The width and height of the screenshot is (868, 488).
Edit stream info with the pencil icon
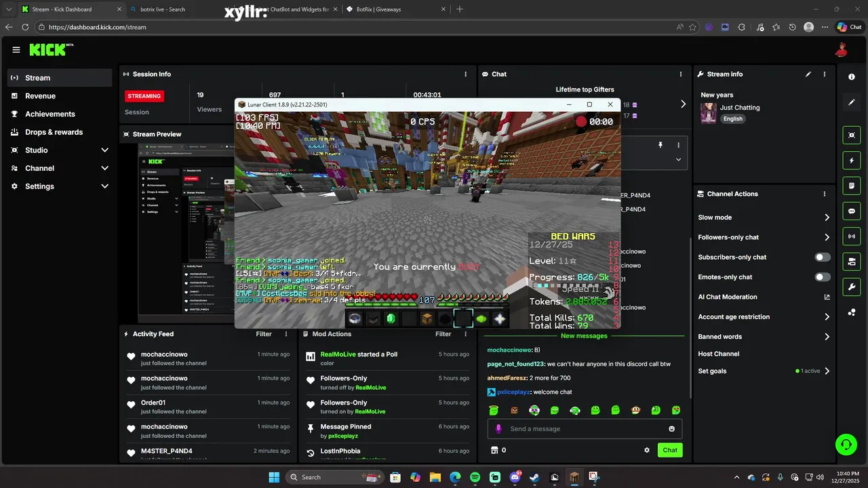(808, 74)
